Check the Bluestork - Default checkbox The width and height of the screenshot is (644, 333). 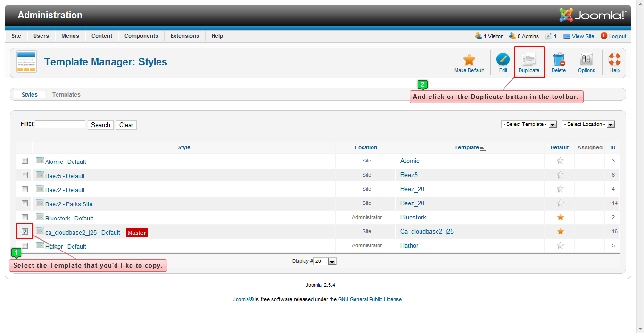[25, 217]
